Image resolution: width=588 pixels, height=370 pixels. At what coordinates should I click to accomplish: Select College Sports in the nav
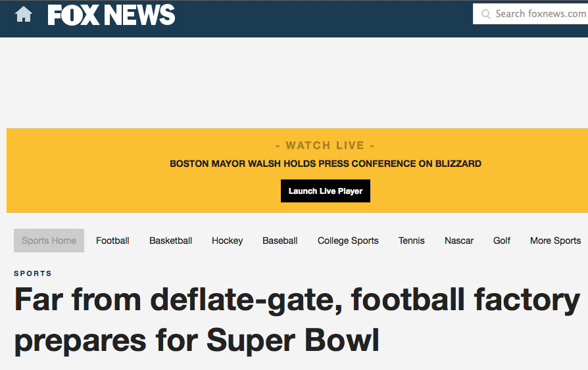click(348, 241)
